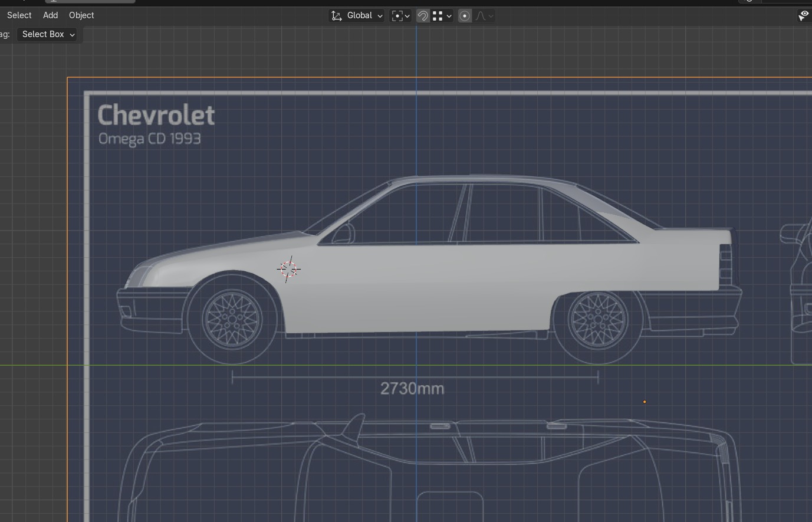This screenshot has height=522, width=812.
Task: Click the small orange object origin dot
Action: [x=645, y=402]
